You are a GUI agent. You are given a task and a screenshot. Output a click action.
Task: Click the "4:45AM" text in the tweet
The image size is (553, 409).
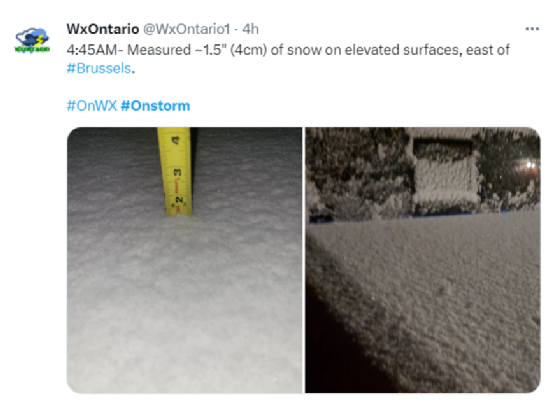pos(92,50)
